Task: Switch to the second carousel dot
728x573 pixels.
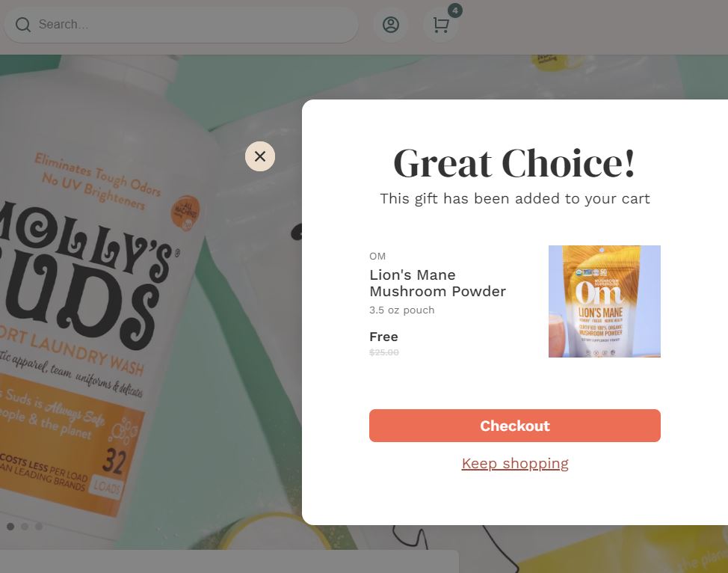Action: tap(25, 527)
